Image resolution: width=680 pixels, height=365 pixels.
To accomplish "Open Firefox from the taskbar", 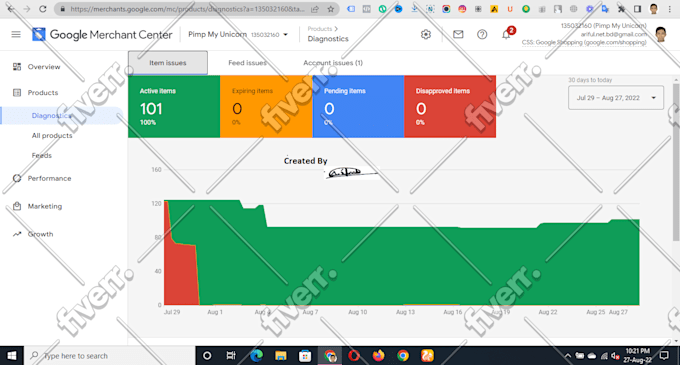I will tap(378, 356).
